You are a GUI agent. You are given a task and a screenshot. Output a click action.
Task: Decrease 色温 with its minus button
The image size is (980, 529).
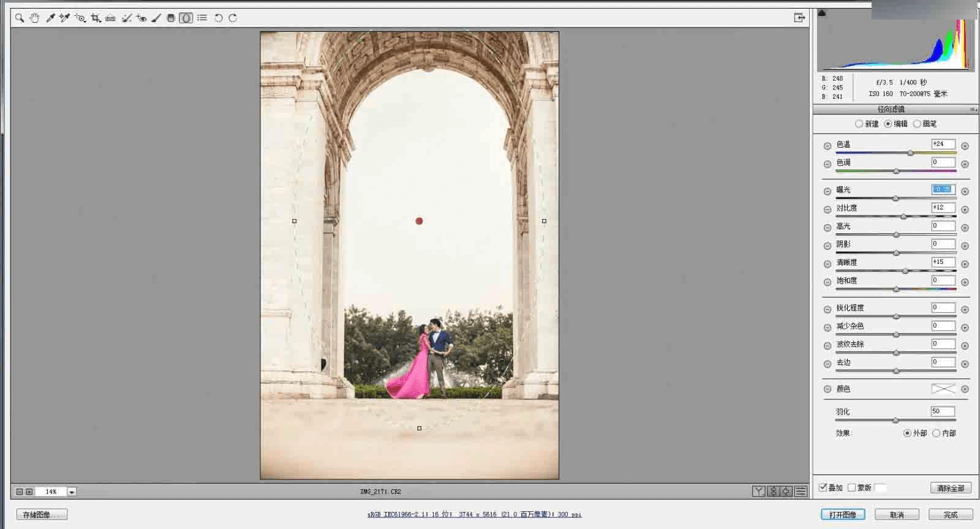[x=827, y=146]
